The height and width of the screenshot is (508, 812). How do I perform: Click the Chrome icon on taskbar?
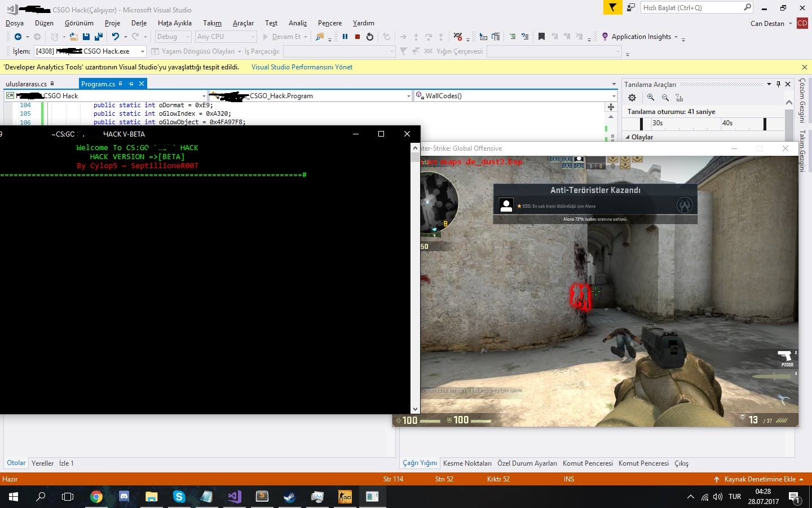pyautogui.click(x=96, y=497)
